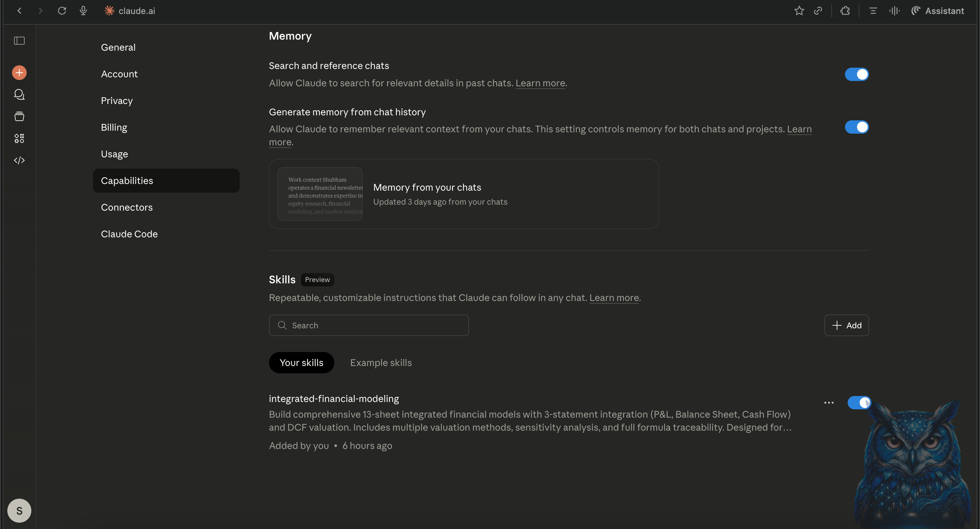This screenshot has height=529, width=980.
Task: Switch to the Example skills tab
Action: tap(380, 362)
